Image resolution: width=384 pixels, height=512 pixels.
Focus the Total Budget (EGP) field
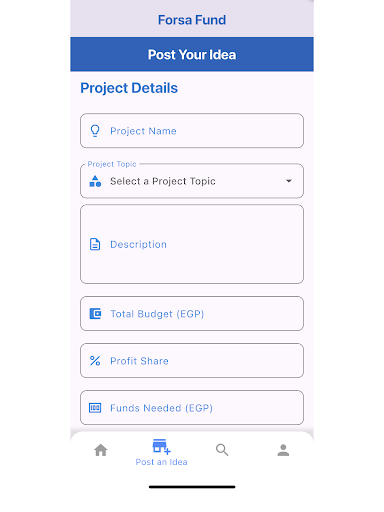(x=192, y=314)
